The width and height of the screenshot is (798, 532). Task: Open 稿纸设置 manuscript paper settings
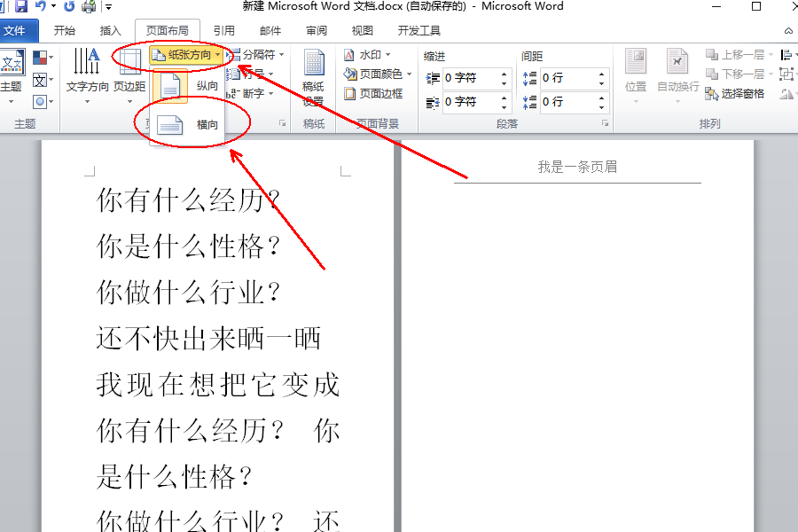pos(313,78)
